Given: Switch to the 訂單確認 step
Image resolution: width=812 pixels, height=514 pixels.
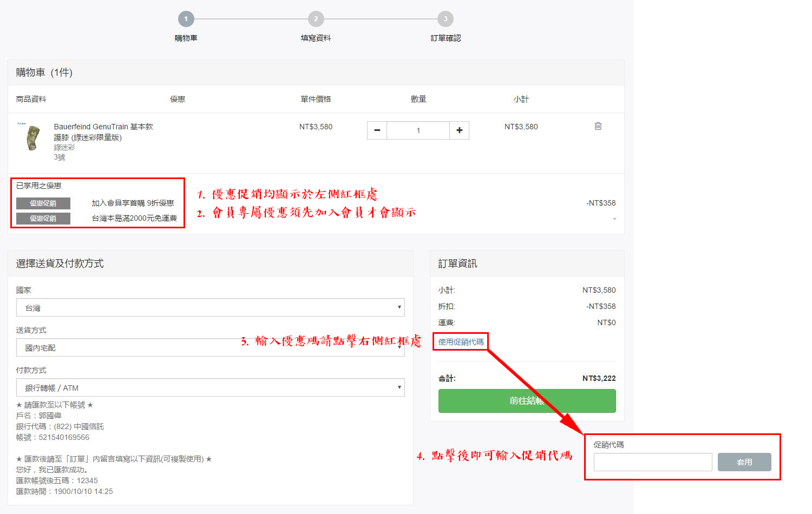Looking at the screenshot, I should click(445, 37).
